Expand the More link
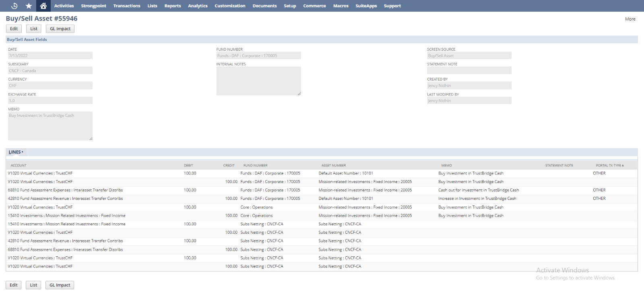644x295 pixels. (630, 19)
